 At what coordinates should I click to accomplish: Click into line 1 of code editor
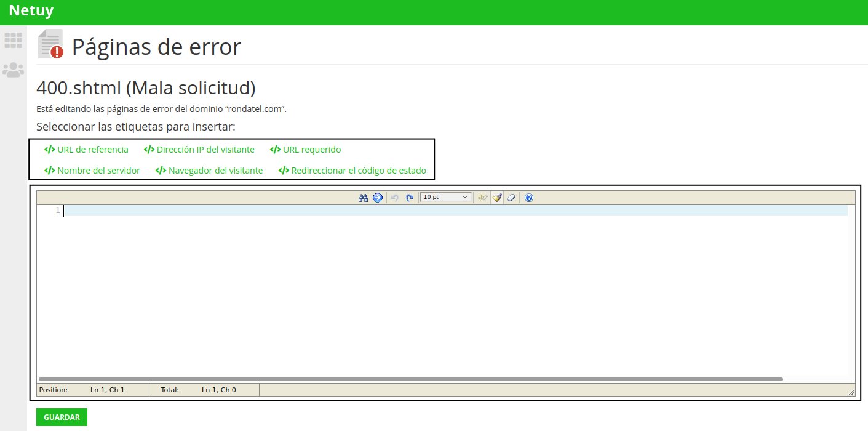coord(455,211)
